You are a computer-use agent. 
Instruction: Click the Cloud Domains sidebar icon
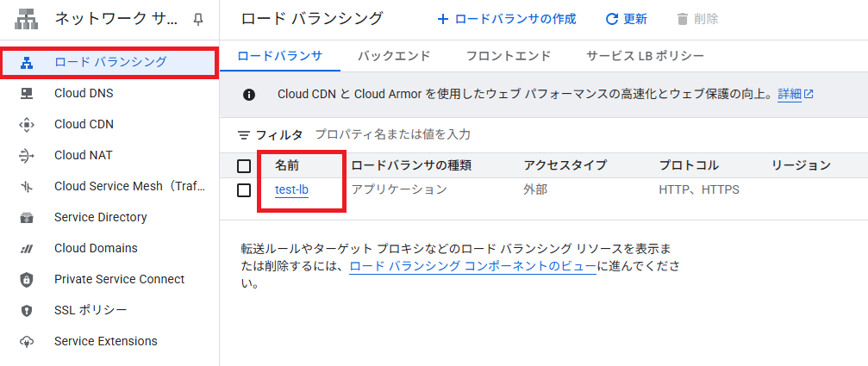coord(26,249)
